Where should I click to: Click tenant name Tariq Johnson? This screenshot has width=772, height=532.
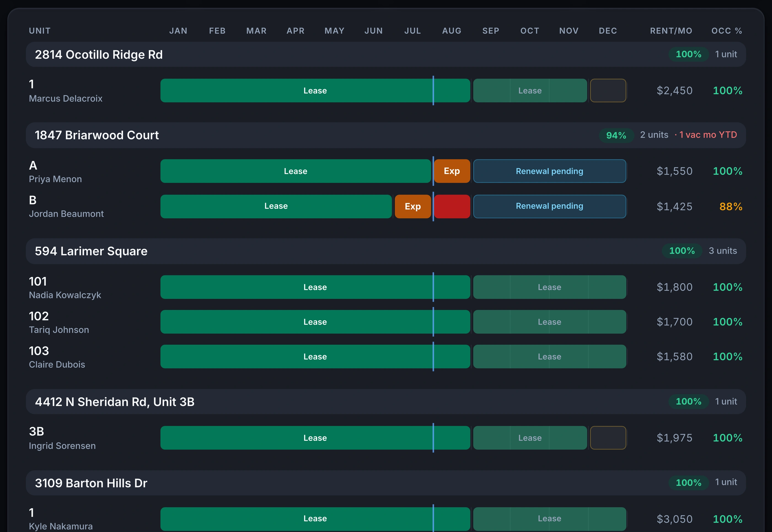pos(59,330)
